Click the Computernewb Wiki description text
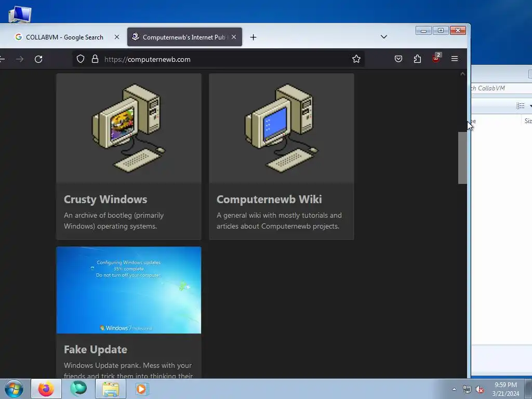 (x=279, y=220)
